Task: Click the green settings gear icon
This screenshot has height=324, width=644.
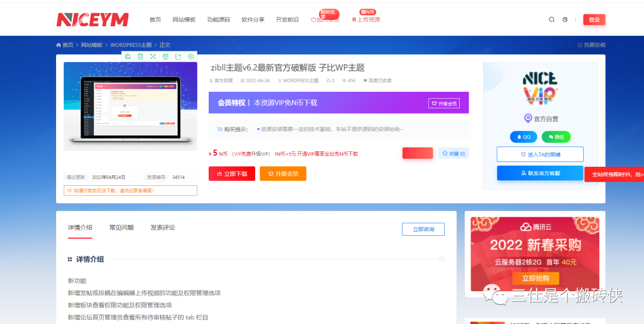Action: pos(191,57)
